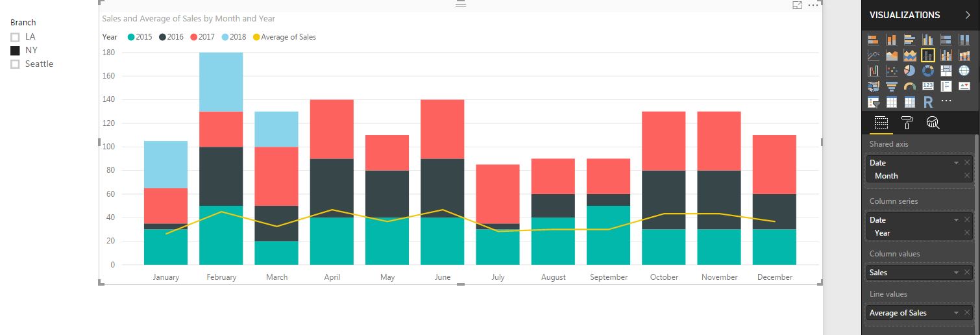Select the KPI visual
The width and height of the screenshot is (980, 335).
click(964, 86)
